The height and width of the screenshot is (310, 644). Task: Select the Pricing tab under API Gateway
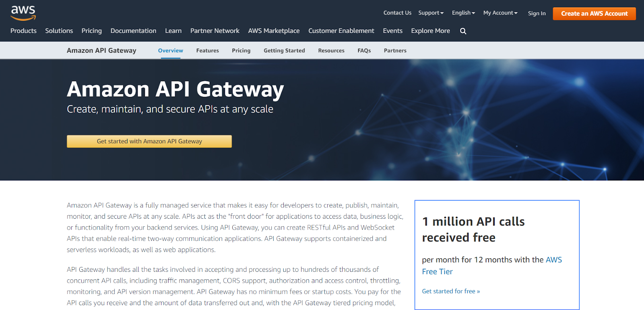[241, 51]
